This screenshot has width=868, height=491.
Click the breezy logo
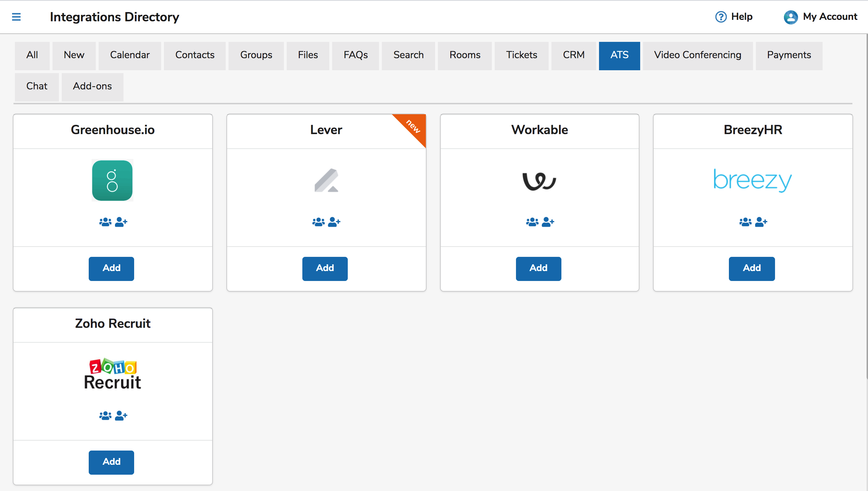(753, 180)
